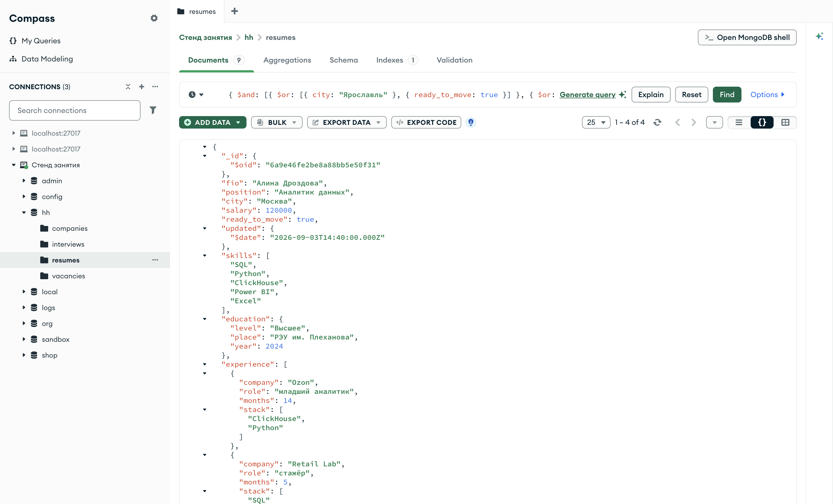
Task: Switch to Validation tab
Action: click(454, 60)
